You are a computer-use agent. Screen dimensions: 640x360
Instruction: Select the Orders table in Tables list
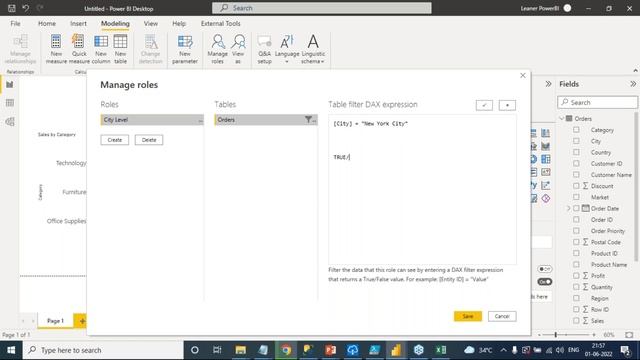(x=266, y=120)
